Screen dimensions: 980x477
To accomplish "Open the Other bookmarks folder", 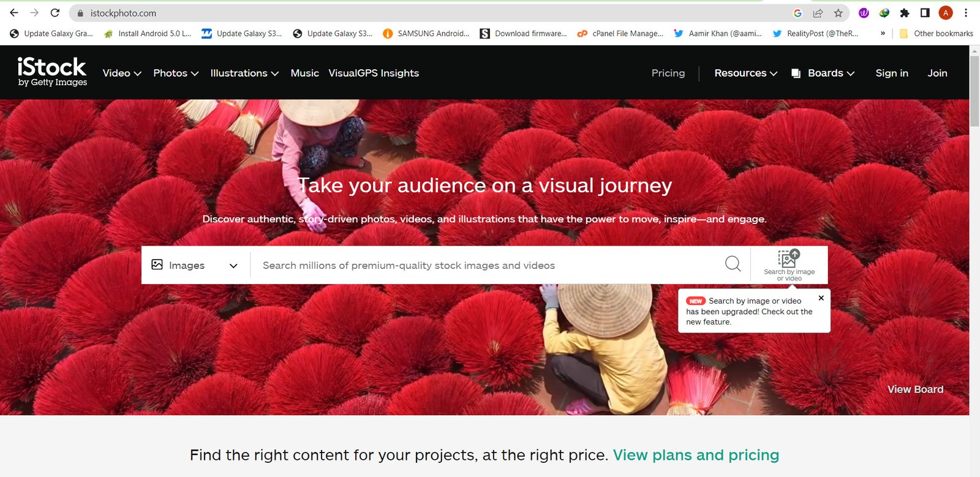I will (936, 34).
